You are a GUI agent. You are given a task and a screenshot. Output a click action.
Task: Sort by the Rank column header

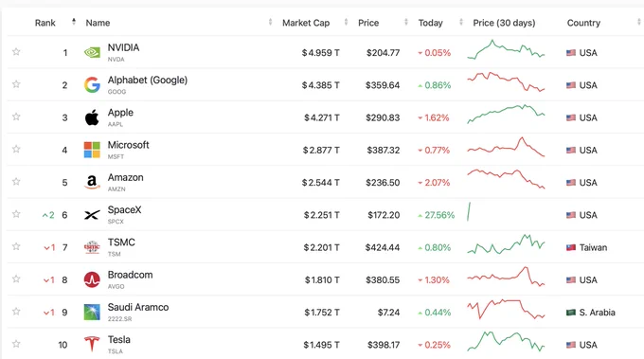(x=45, y=23)
